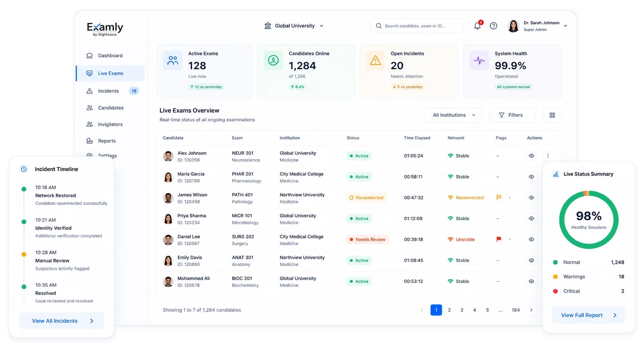Open the Dashboard menu item
644x348 pixels.
click(110, 55)
